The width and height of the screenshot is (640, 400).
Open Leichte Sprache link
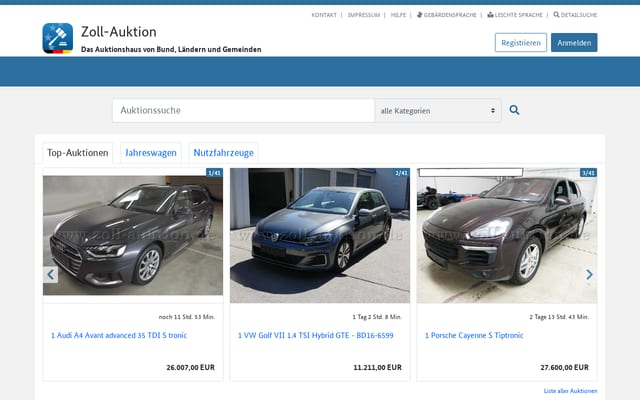click(515, 15)
